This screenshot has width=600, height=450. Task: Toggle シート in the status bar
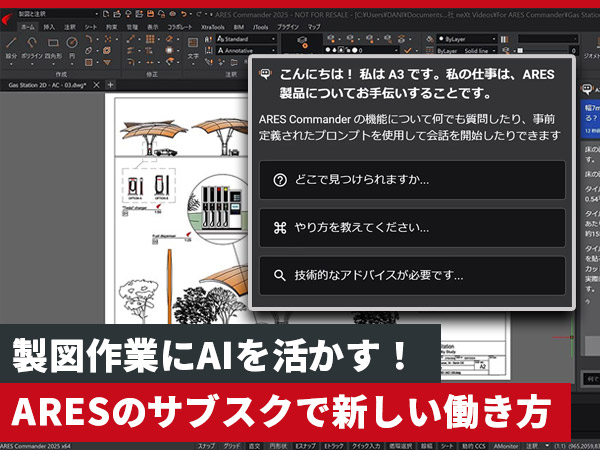(x=446, y=446)
